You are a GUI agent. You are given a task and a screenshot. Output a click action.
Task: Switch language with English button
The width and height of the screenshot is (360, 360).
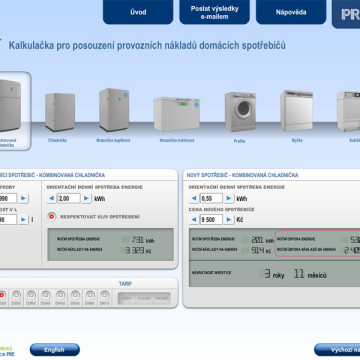pos(55,350)
